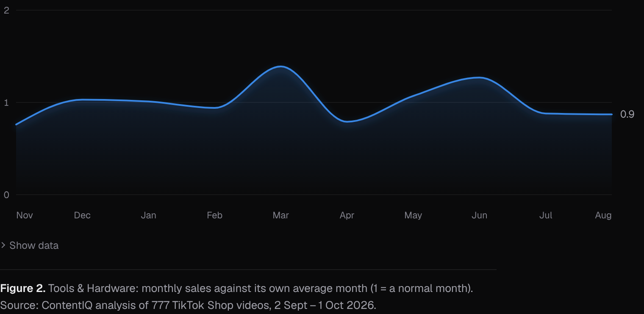Click the 'Jan' x-axis label
Image resolution: width=644 pixels, height=314 pixels.
pos(148,215)
